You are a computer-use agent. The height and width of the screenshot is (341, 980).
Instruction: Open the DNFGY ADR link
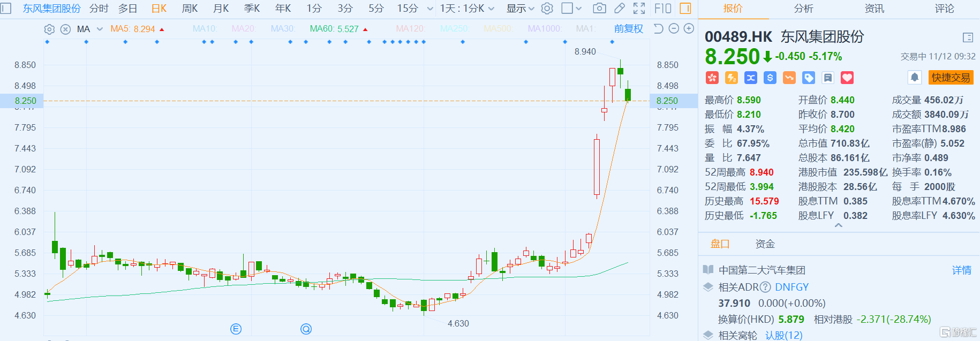point(792,287)
